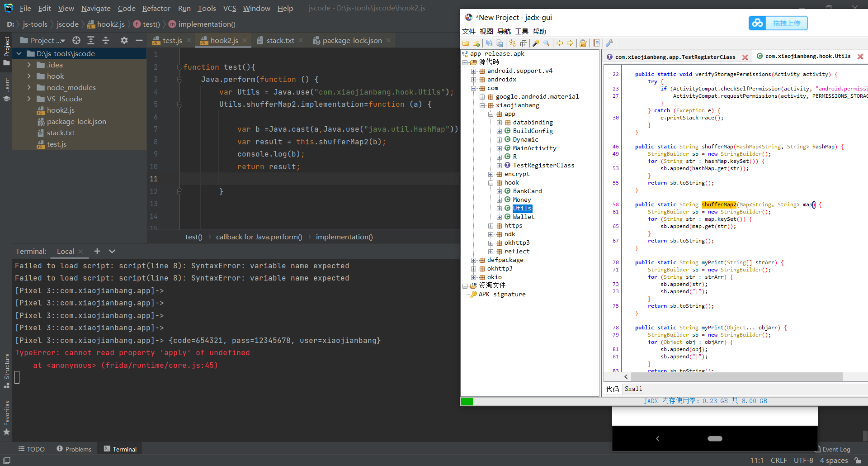
Task: Toggle Project tool window side button
Action: (6, 50)
